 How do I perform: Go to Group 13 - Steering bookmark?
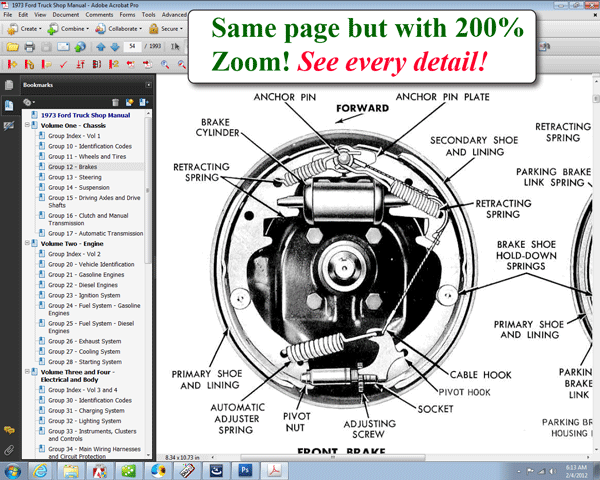point(75,177)
